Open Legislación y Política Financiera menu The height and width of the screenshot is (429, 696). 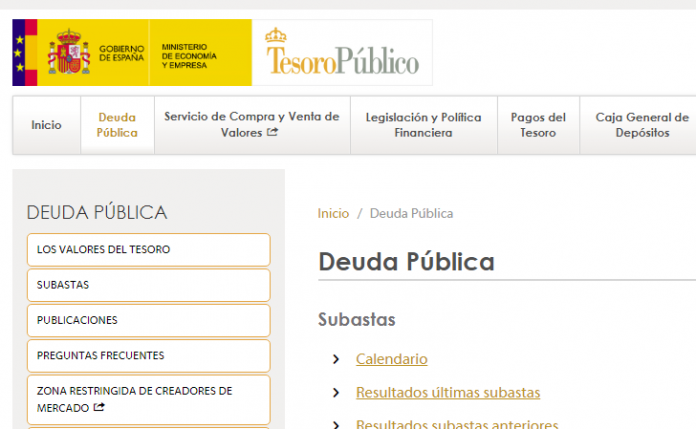423,125
